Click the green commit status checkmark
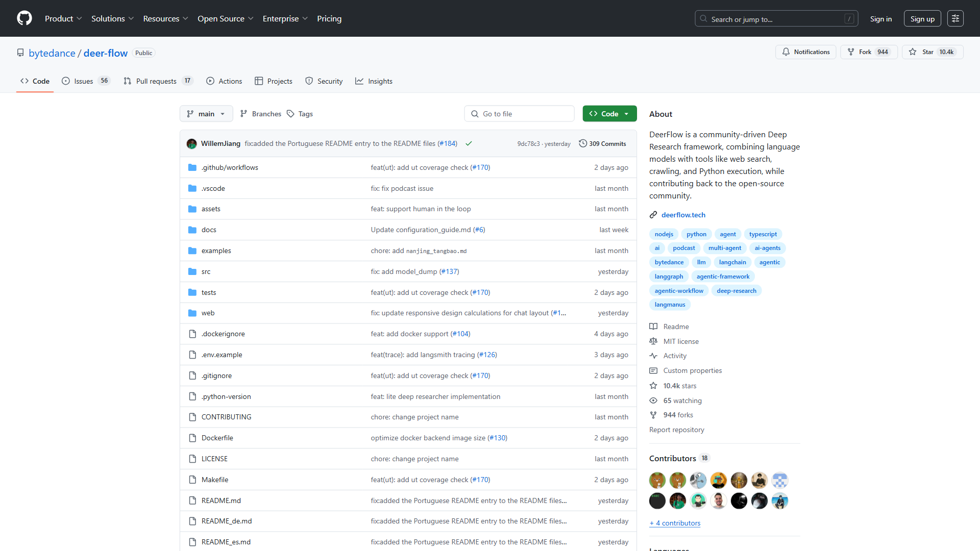Screen dimensions: 980x551 pyautogui.click(x=469, y=144)
